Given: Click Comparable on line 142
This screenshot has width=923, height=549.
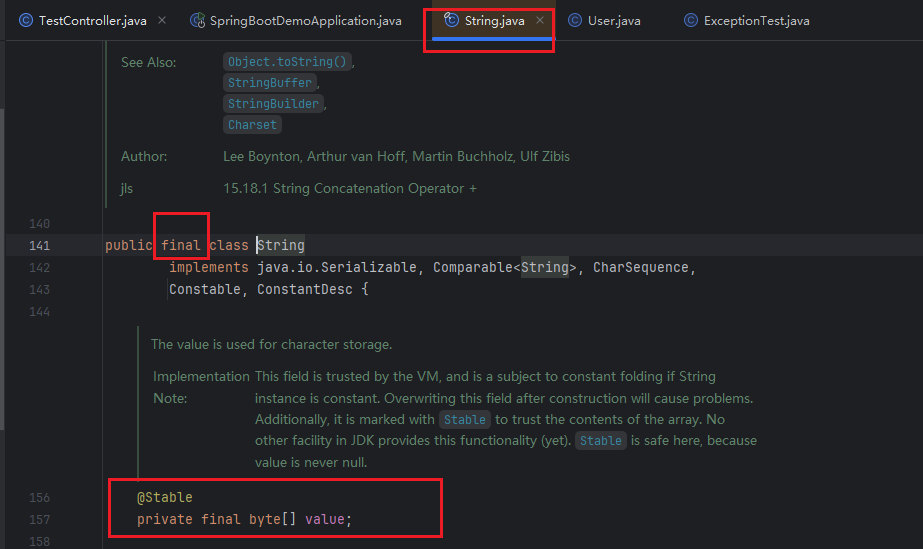Looking at the screenshot, I should tap(473, 268).
